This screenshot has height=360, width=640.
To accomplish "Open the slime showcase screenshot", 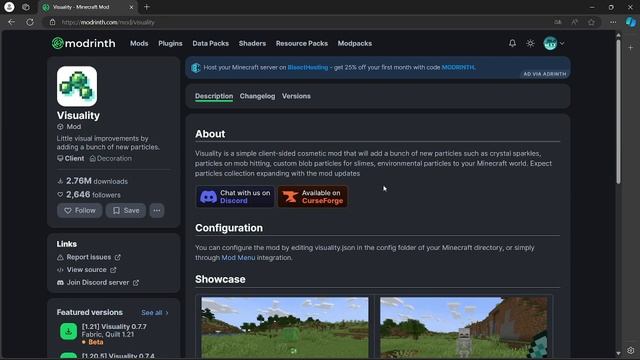I will click(x=285, y=328).
